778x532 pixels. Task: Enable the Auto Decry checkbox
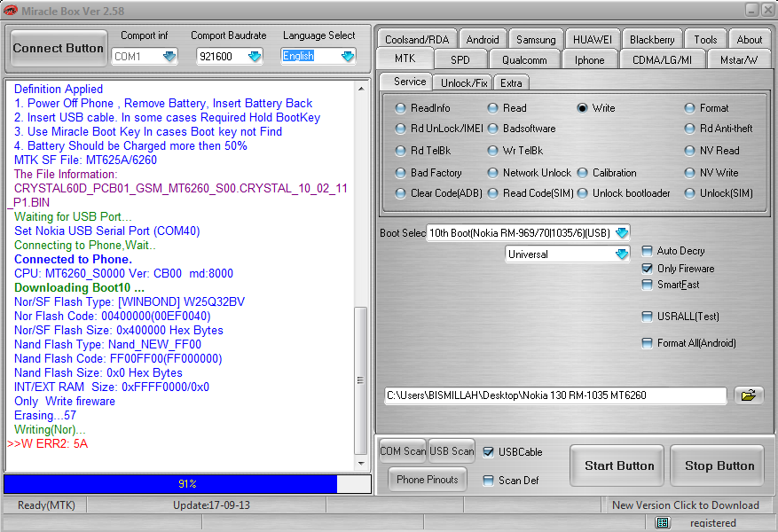click(647, 251)
